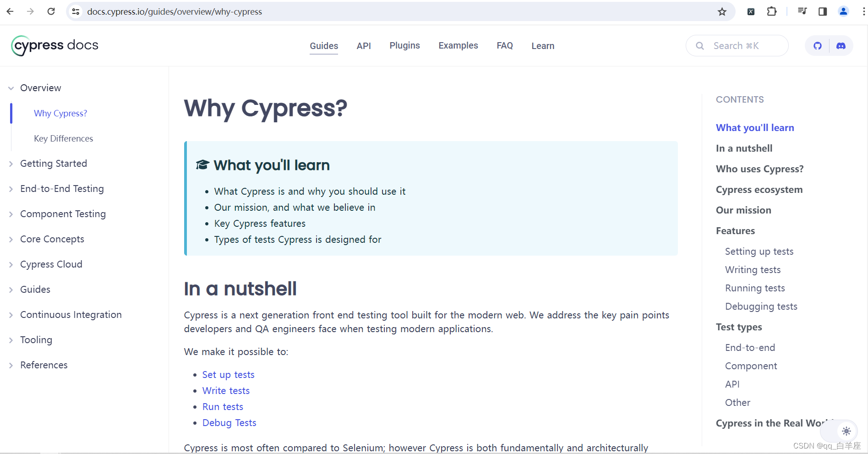Jump to Writing tests in contents
This screenshot has height=454, width=868.
[753, 270]
